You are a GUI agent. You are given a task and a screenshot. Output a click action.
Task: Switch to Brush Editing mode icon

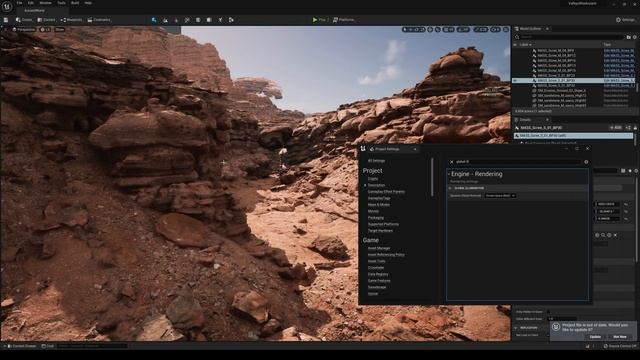220,20
